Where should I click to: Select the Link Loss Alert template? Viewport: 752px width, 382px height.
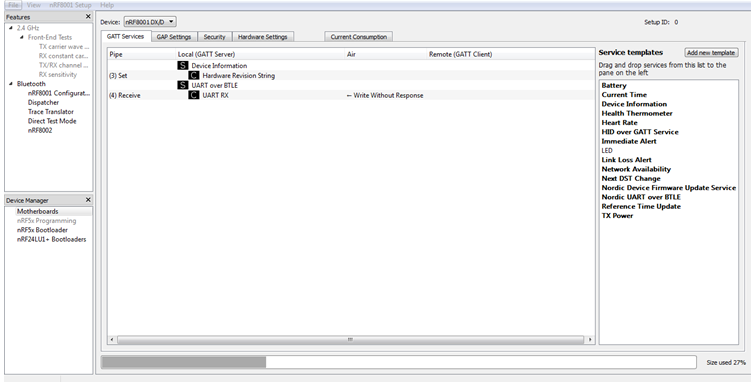click(x=626, y=160)
